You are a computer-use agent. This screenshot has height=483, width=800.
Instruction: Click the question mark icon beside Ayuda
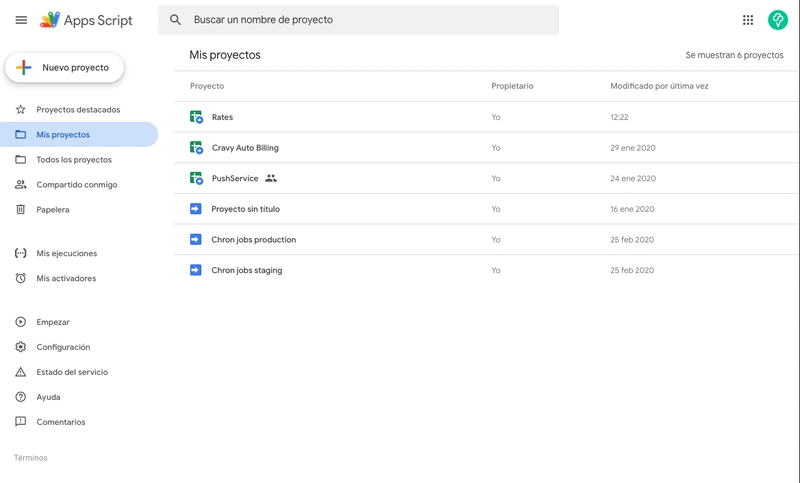click(20, 397)
